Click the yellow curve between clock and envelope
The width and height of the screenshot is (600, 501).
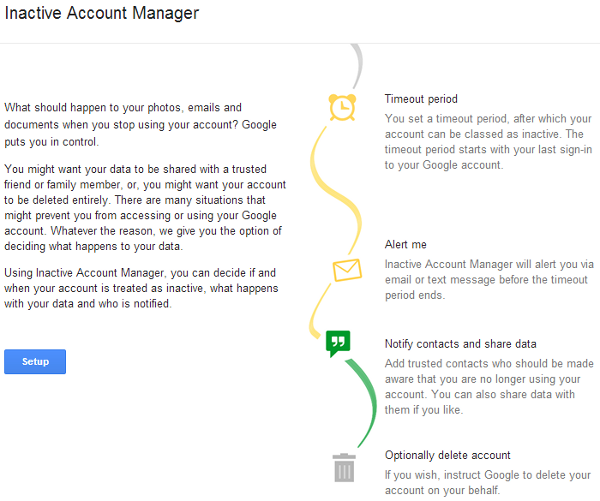click(336, 190)
